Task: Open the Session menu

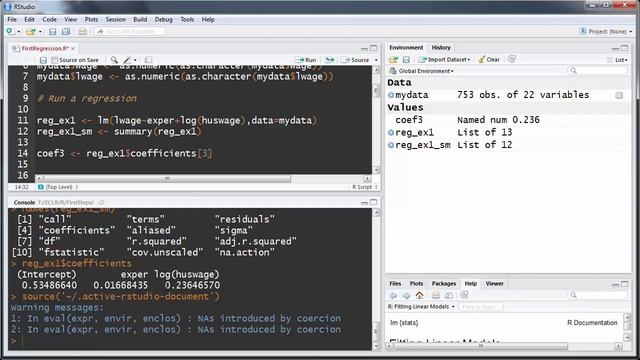Action: pos(116,20)
